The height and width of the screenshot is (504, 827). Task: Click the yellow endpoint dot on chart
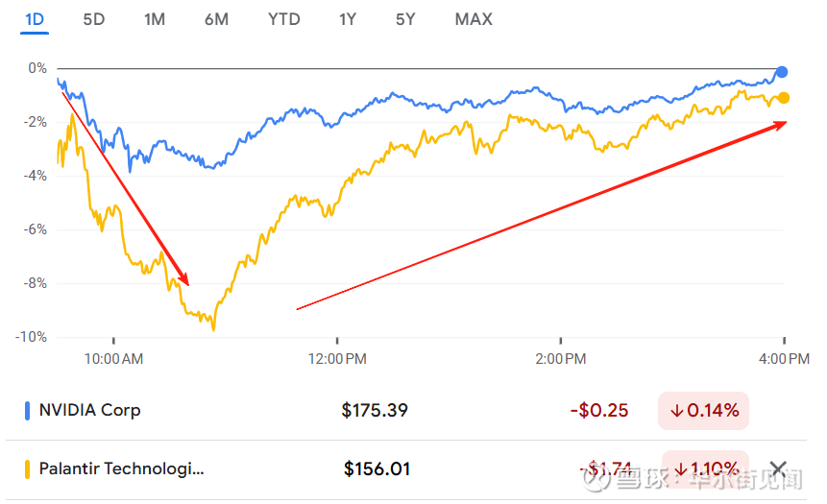coord(784,98)
